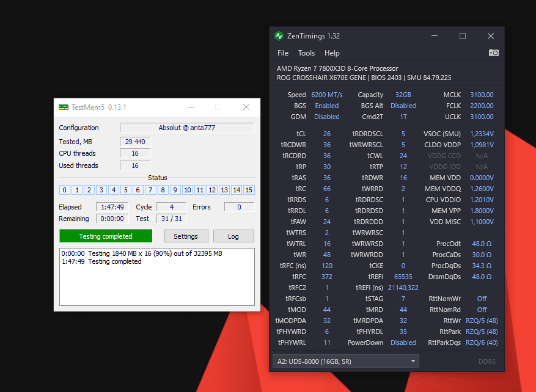Click the Cycle count field
Image resolution: width=536 pixels, height=392 pixels.
pos(172,207)
